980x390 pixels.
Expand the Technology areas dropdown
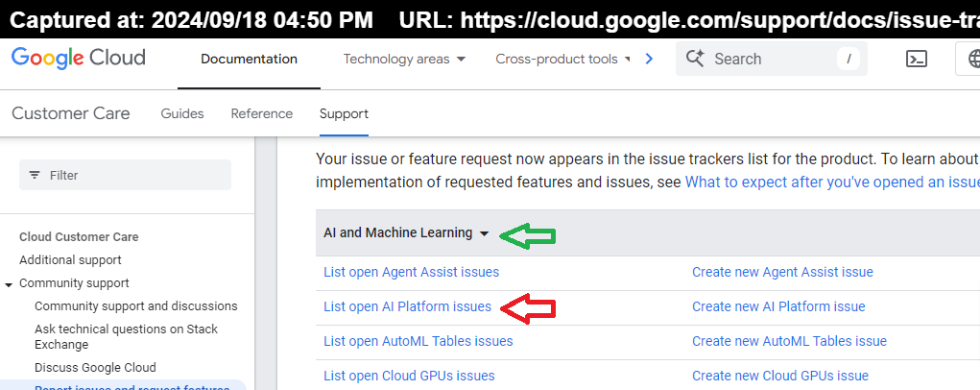(404, 59)
